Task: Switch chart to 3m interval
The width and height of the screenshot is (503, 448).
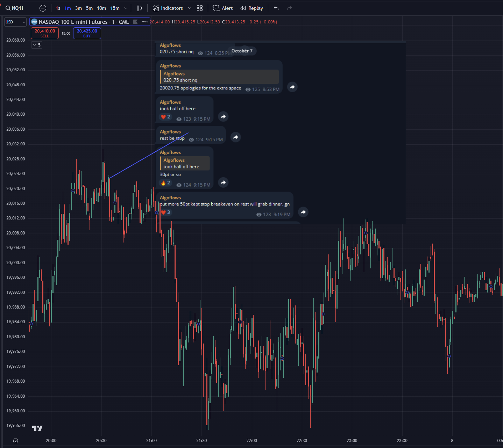Action: pyautogui.click(x=78, y=8)
